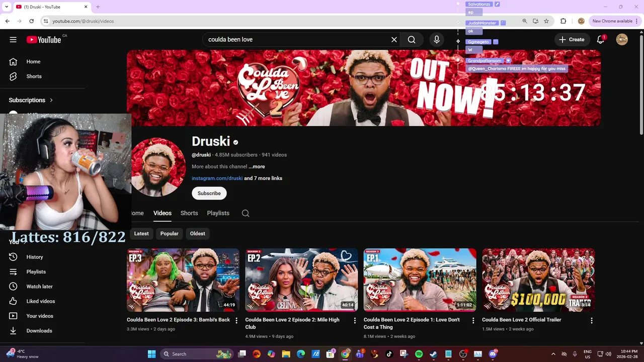Image resolution: width=644 pixels, height=362 pixels.
Task: Go back in Chrome
Action: 7,21
